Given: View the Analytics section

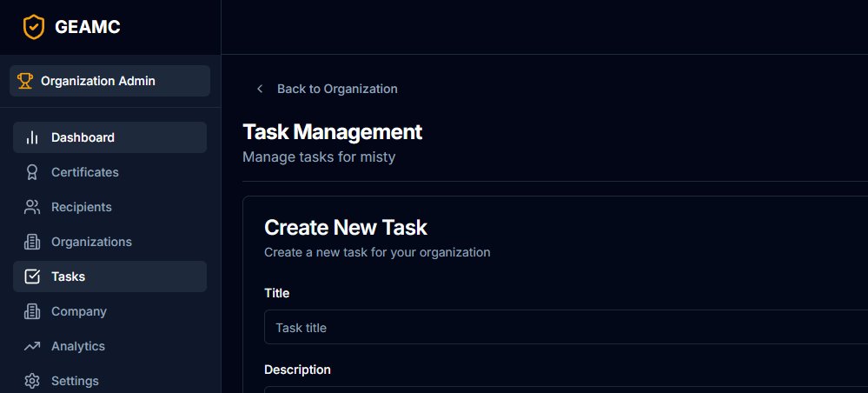Looking at the screenshot, I should tap(109, 346).
